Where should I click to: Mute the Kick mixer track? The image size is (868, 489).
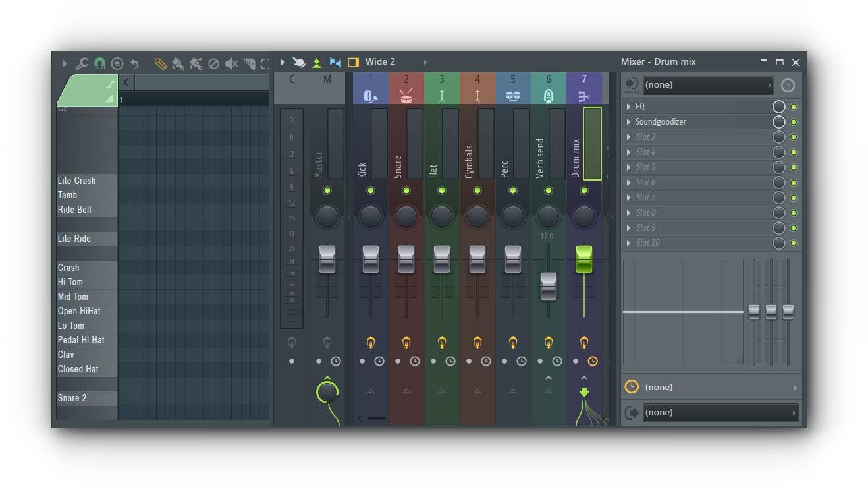(x=370, y=190)
